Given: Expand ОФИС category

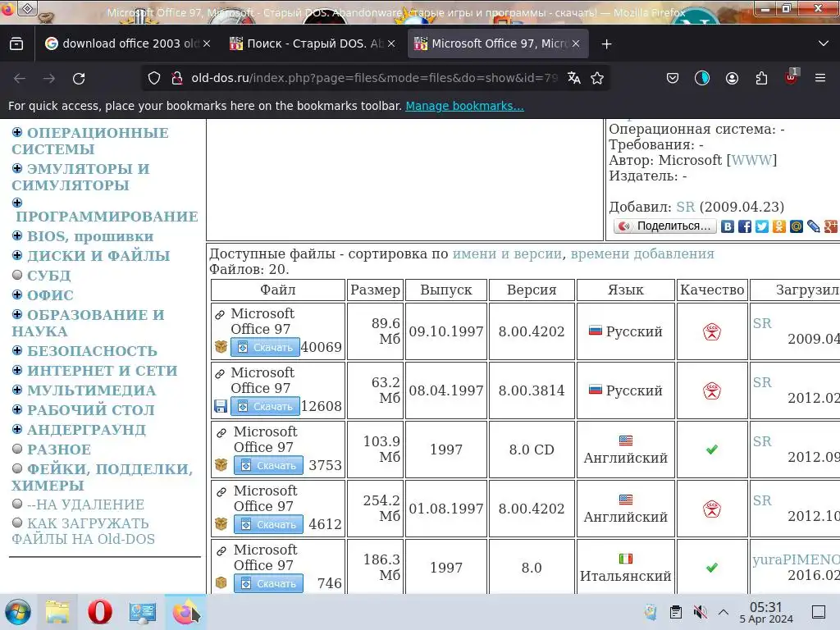Looking at the screenshot, I should click(17, 294).
